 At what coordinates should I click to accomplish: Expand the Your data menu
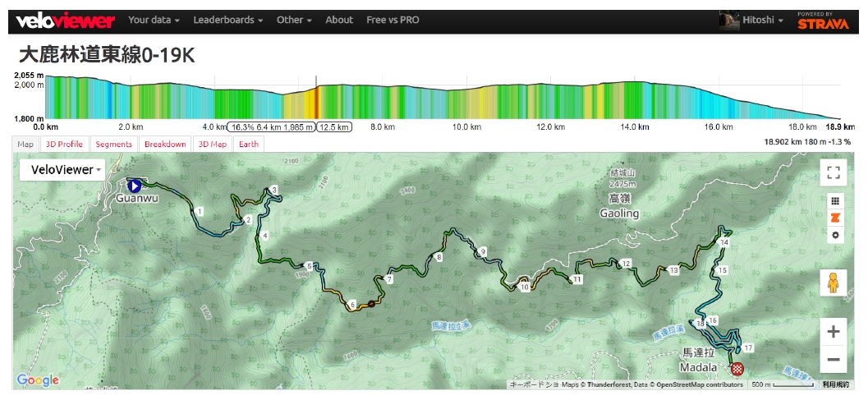(154, 21)
